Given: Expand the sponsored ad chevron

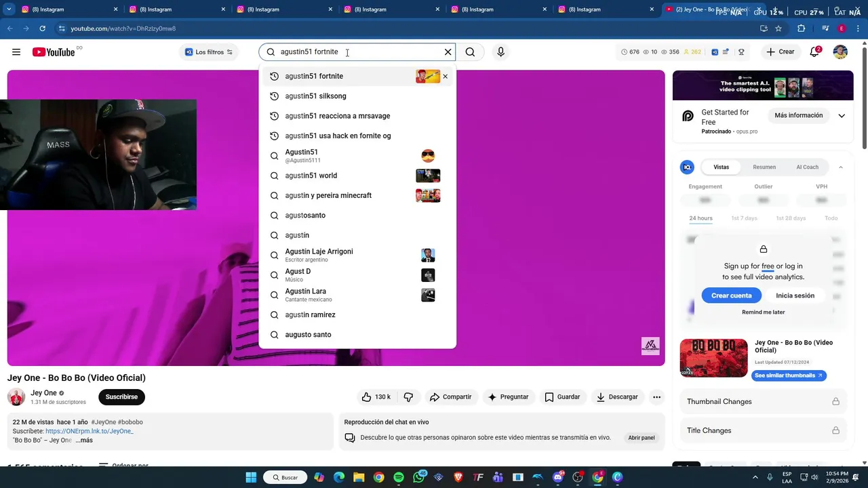Looking at the screenshot, I should (x=842, y=116).
